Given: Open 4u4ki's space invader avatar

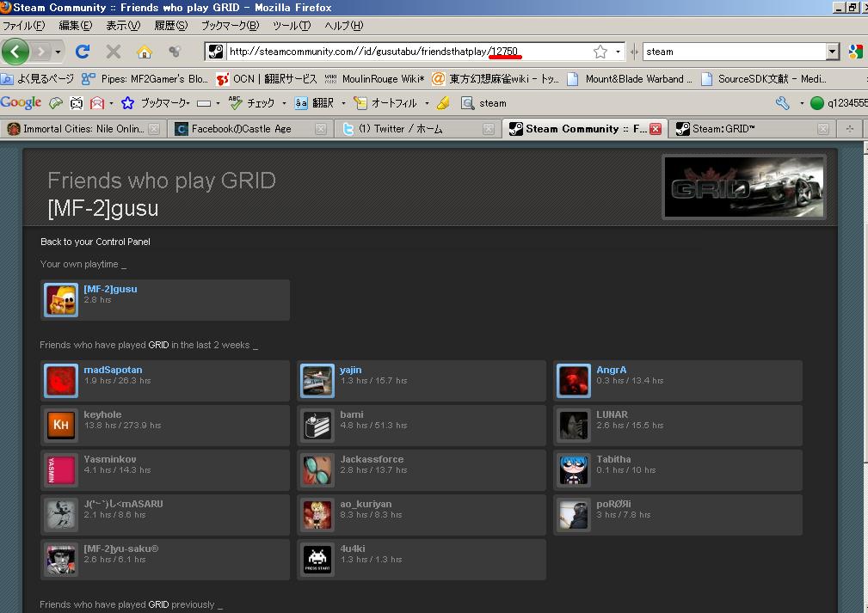Looking at the screenshot, I should tap(317, 560).
